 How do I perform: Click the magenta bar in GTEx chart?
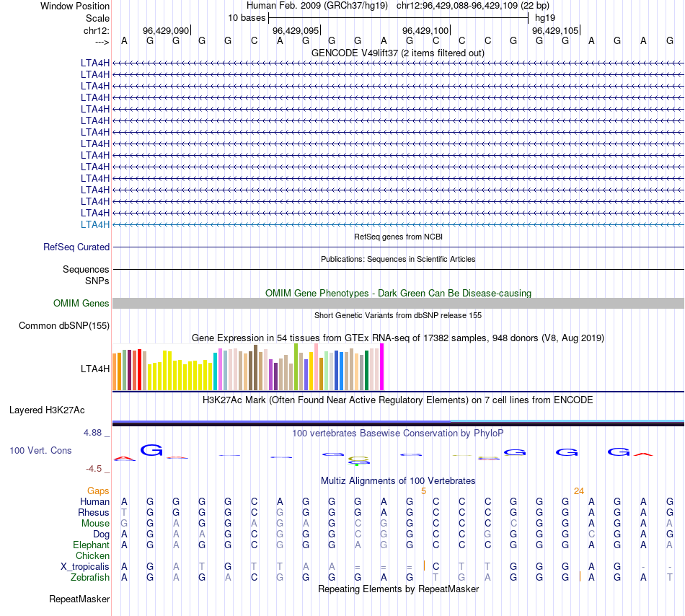(x=382, y=367)
